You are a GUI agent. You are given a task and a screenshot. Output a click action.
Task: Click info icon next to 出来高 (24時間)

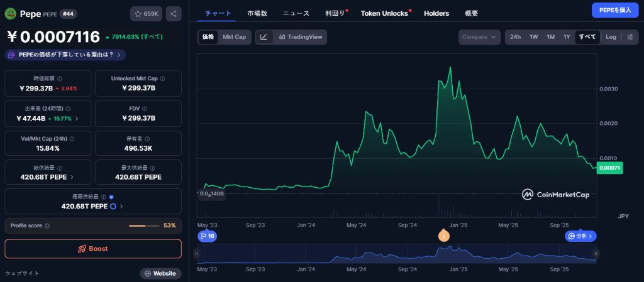(x=68, y=109)
